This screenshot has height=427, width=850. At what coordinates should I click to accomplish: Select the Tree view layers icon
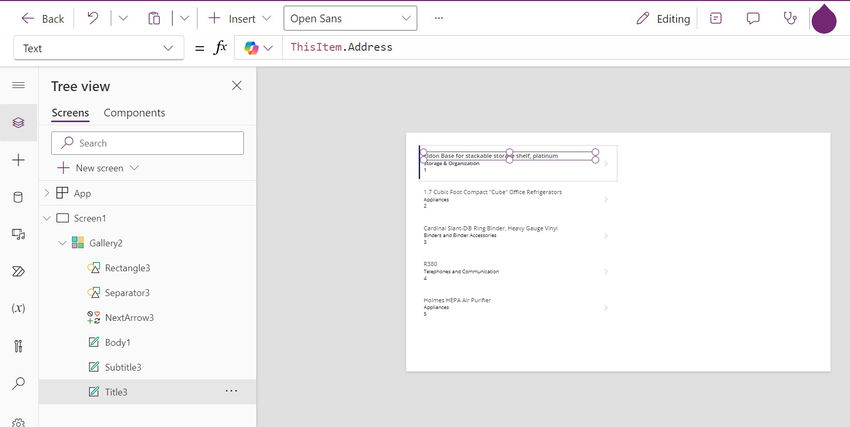18,122
